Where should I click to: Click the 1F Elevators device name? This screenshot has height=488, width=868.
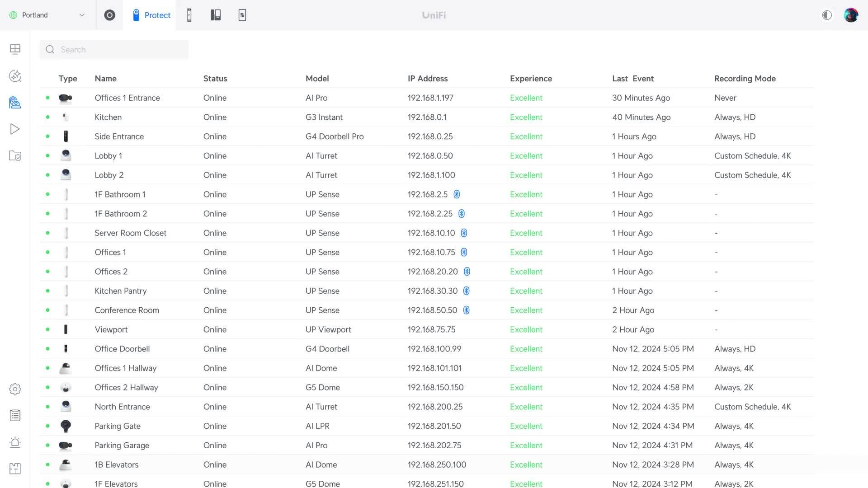coord(116,484)
